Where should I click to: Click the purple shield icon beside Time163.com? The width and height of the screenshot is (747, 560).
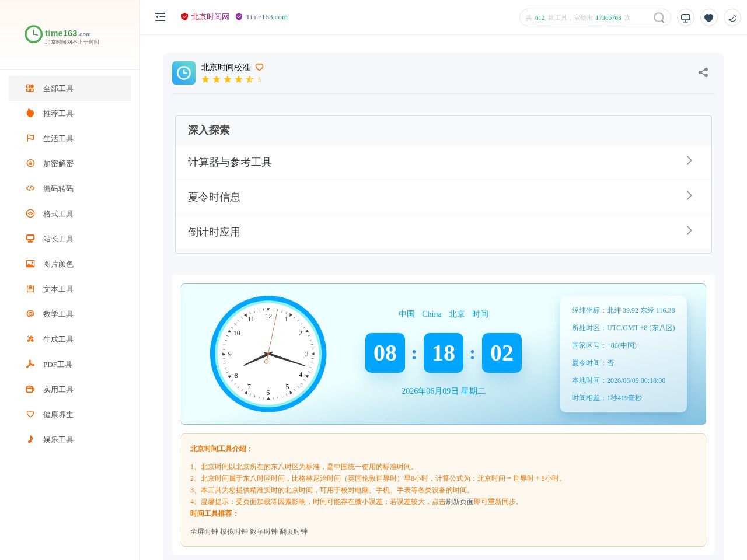(239, 17)
